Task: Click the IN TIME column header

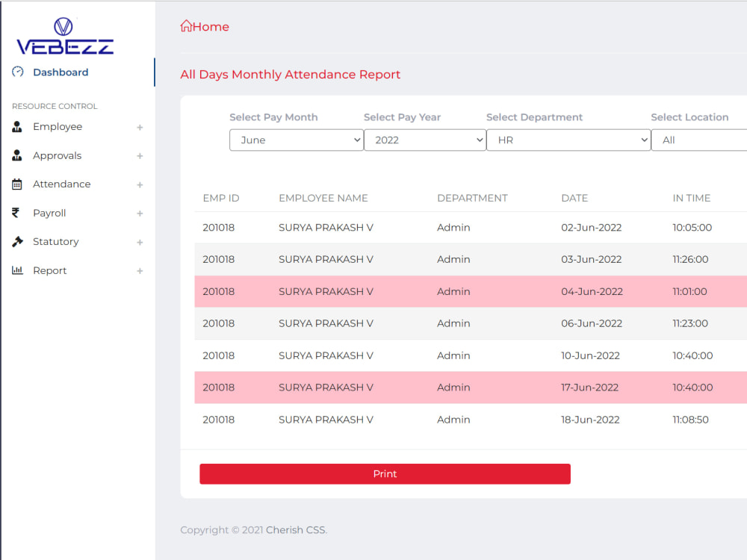Action: click(x=691, y=198)
